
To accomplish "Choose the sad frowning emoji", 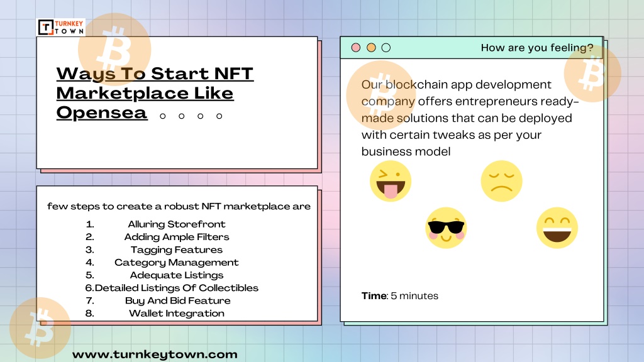I will pos(501,181).
